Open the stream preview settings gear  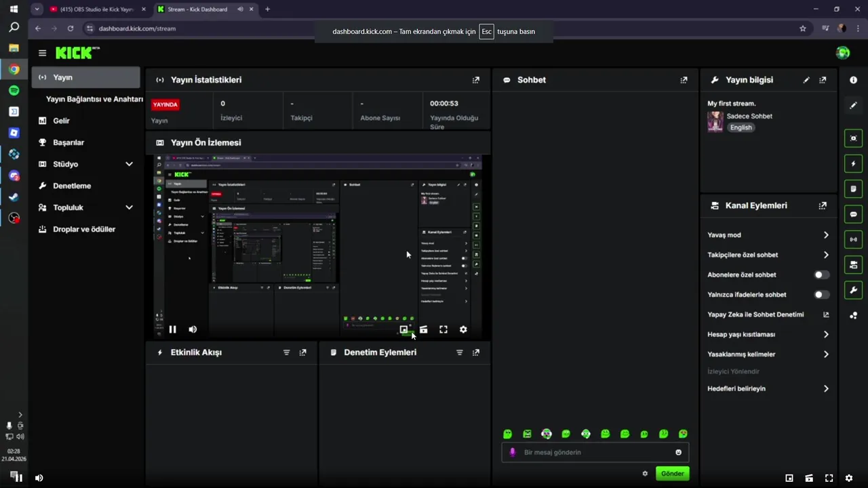[463, 329]
